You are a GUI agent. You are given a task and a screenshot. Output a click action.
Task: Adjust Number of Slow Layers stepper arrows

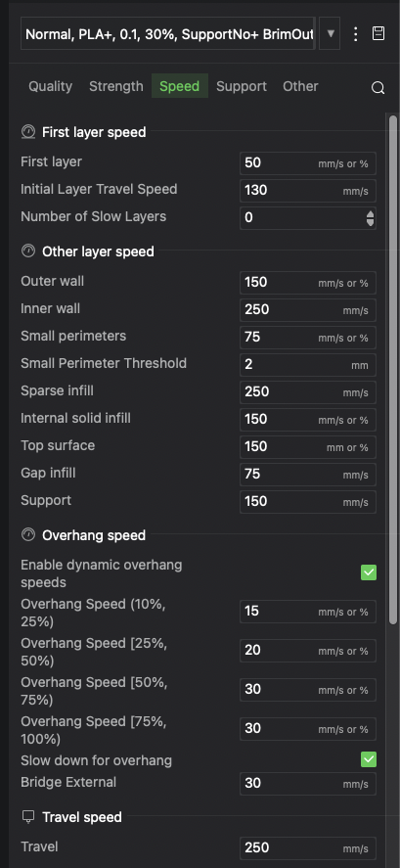coord(370,217)
